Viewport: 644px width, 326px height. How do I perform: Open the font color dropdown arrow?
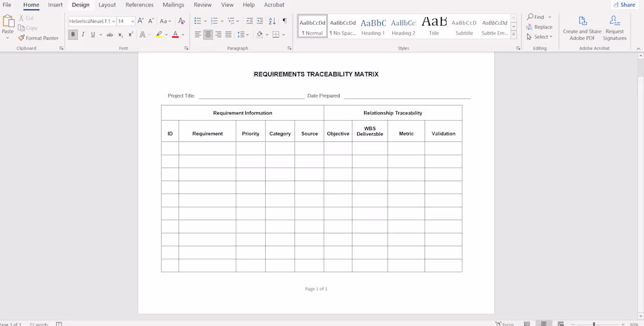point(183,35)
